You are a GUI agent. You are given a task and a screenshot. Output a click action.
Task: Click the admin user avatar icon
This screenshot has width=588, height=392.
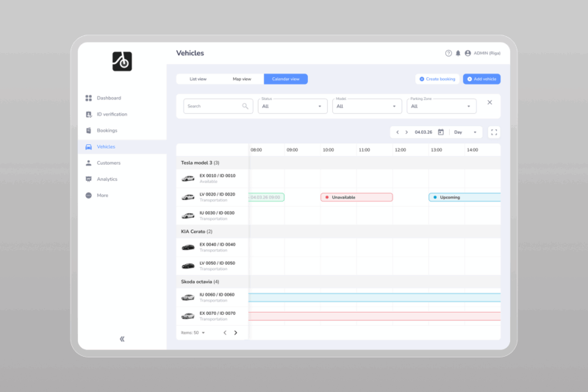[467, 53]
